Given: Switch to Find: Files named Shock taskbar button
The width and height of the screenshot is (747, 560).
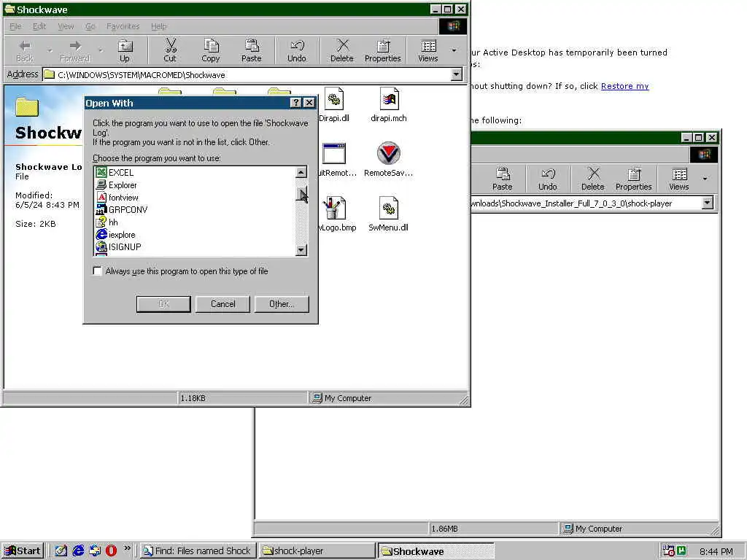Looking at the screenshot, I should [198, 551].
